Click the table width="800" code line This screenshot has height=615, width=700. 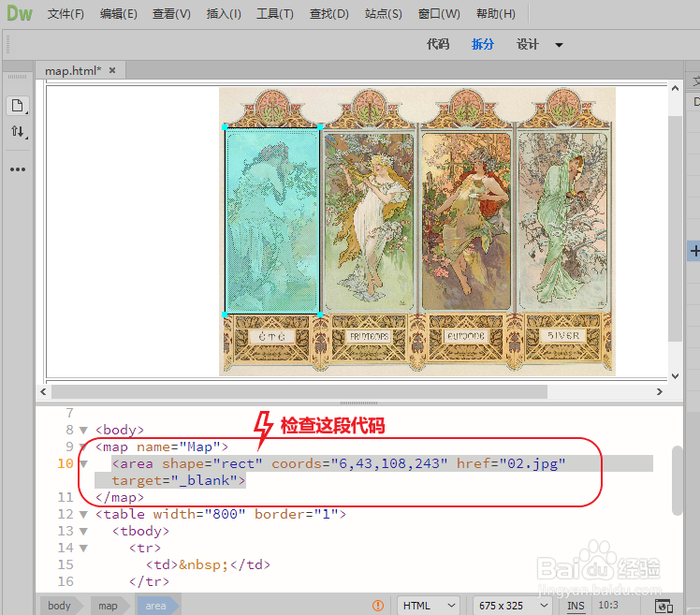(221, 514)
